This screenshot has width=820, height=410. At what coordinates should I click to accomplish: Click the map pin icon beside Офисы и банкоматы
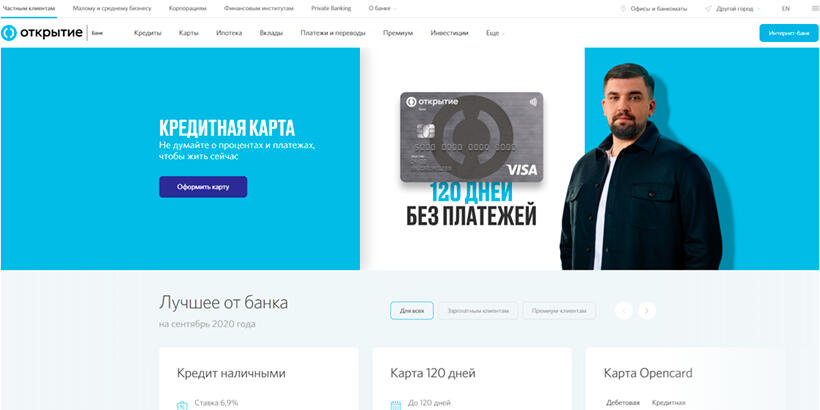[623, 9]
